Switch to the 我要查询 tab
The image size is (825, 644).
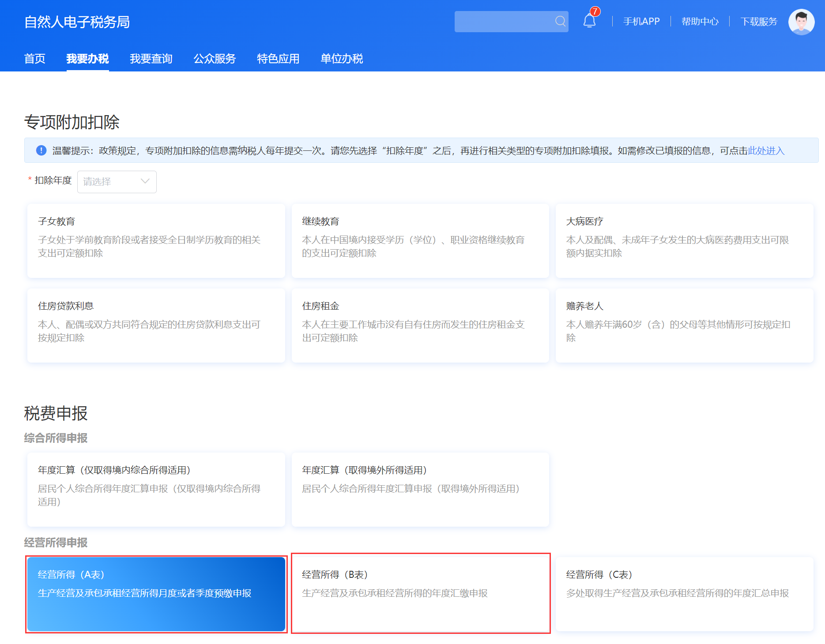151,59
